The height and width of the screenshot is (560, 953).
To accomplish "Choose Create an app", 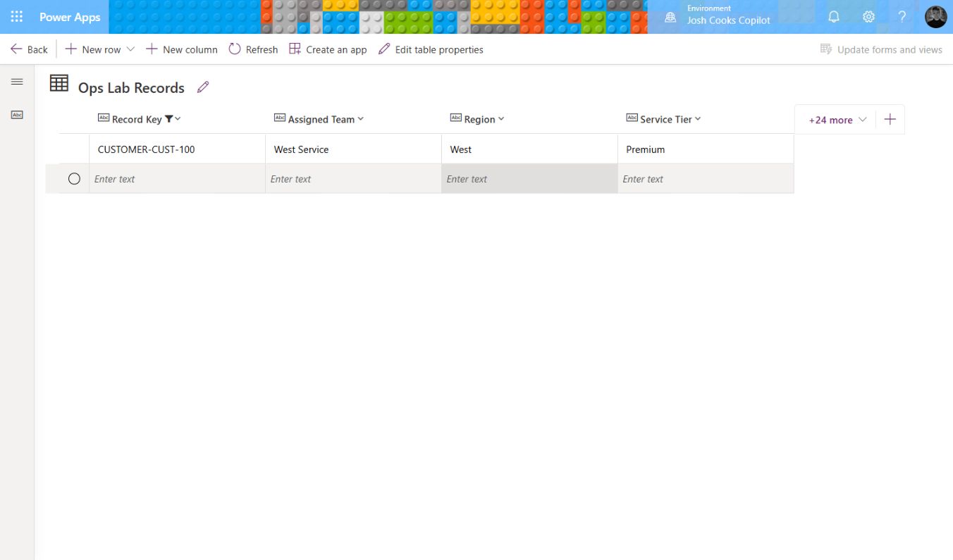I will 328,49.
